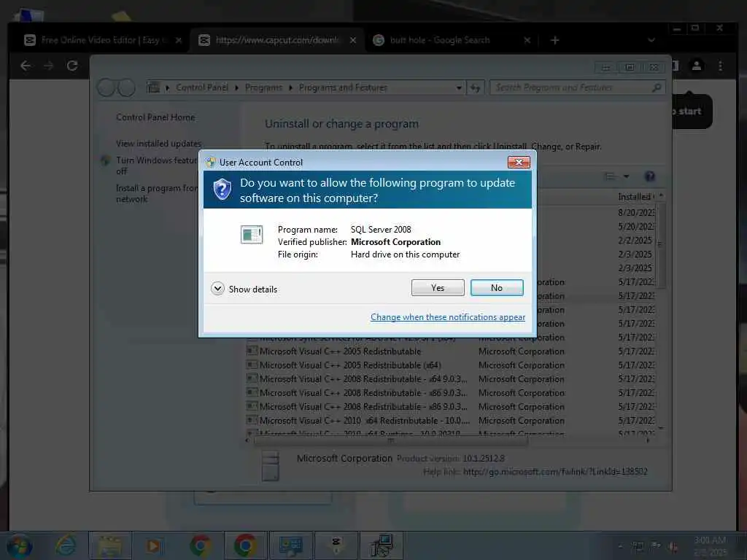Go forward in Chrome
747x560 pixels.
49,66
